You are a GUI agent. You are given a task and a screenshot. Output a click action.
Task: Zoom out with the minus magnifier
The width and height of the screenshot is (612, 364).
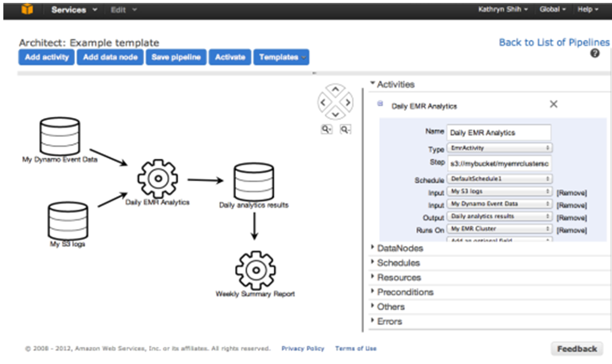click(345, 129)
